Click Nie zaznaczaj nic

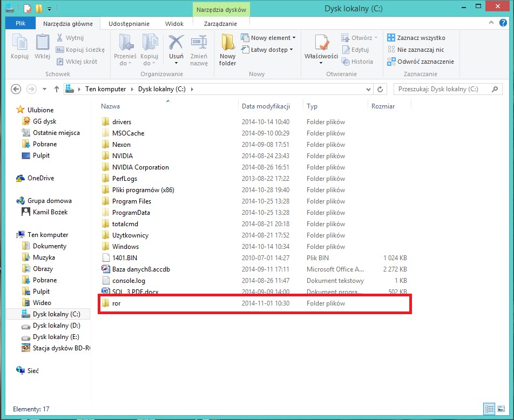(416, 50)
